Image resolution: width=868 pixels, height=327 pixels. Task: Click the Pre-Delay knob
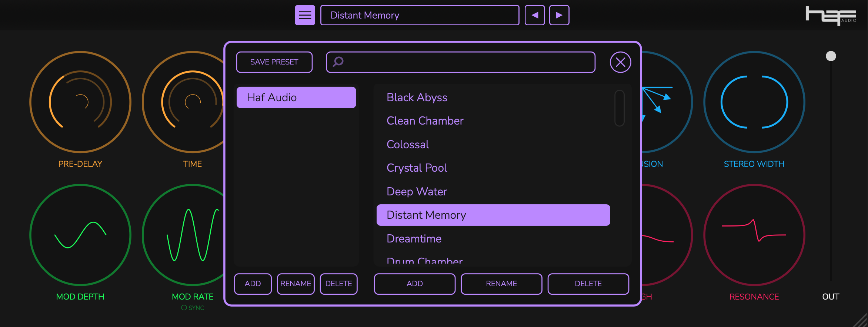[x=80, y=102]
